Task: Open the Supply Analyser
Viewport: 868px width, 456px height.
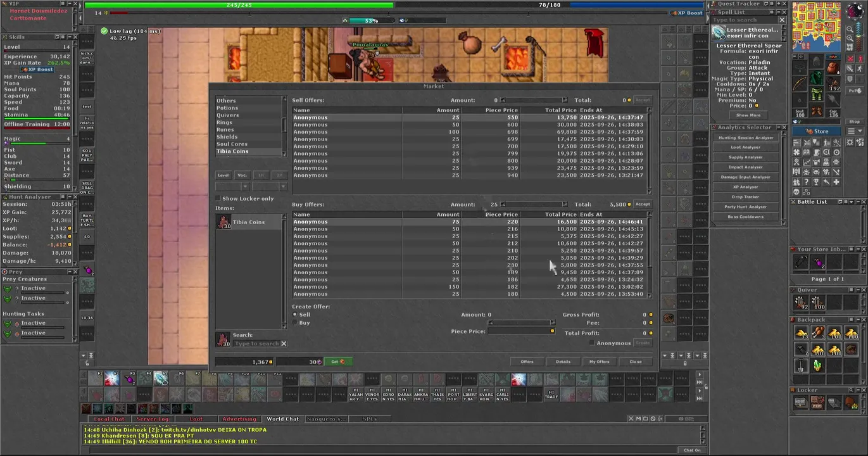Action: 746,157
